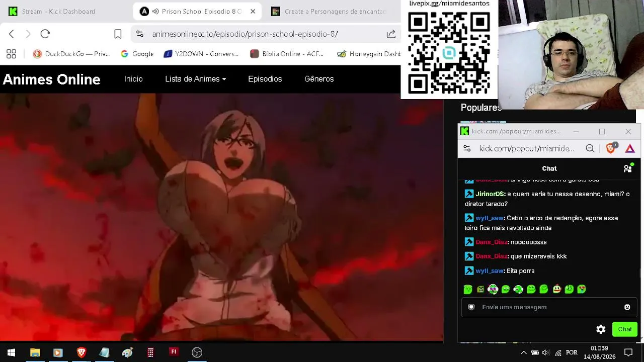Open Brave Shields icon in Kick popout

click(x=611, y=148)
